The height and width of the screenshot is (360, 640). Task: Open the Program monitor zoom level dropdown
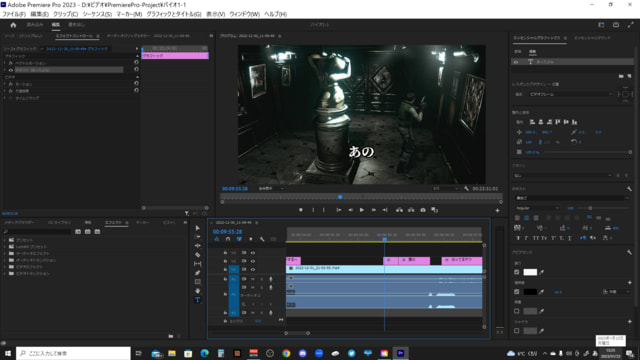pyautogui.click(x=271, y=189)
